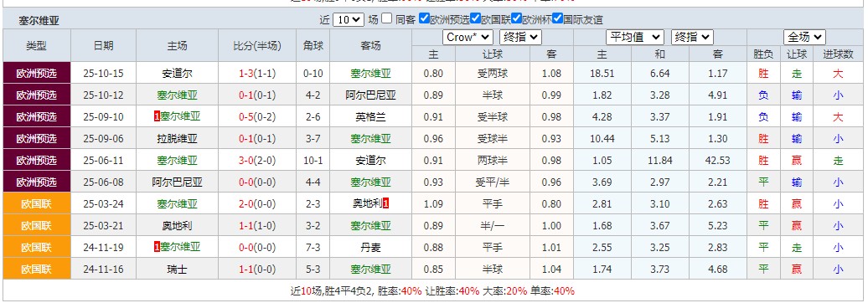The width and height of the screenshot is (868, 303).
Task: Click the 欧国联 label in the 25-03-24 row
Action: [37, 204]
